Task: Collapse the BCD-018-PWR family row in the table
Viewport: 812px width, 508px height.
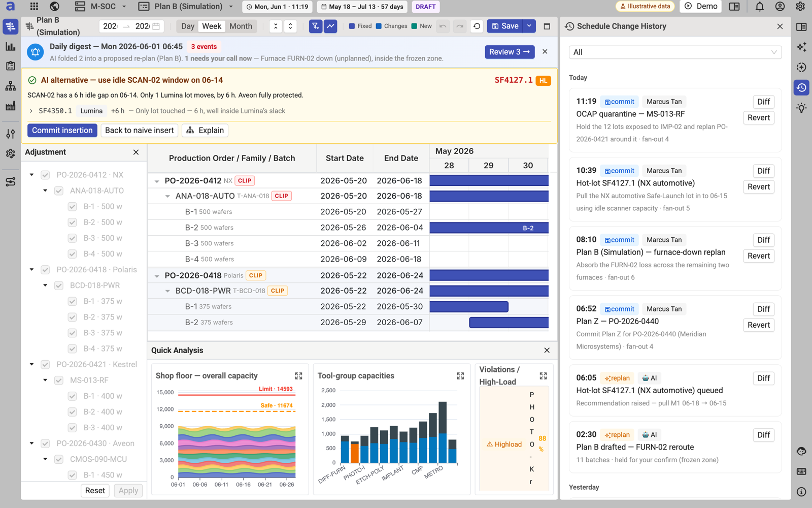Action: point(167,291)
